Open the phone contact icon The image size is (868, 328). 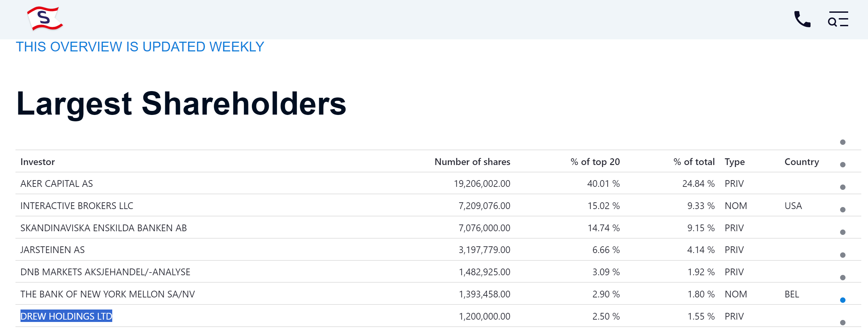(802, 19)
